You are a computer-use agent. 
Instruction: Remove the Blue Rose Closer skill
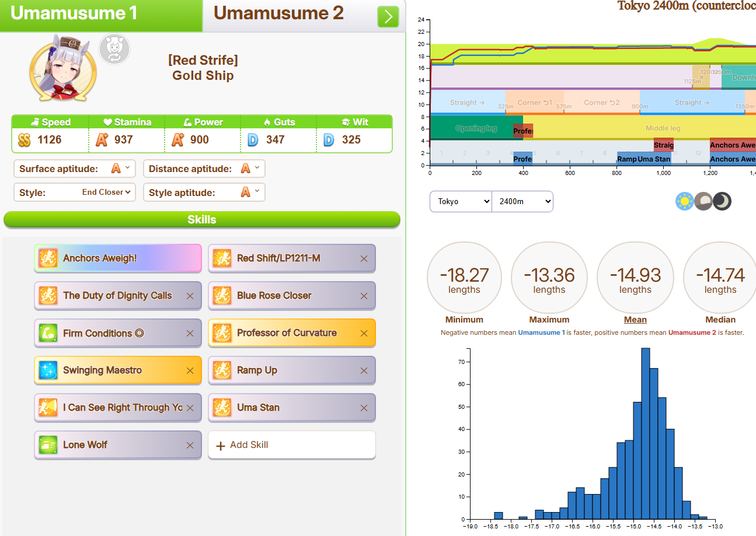point(364,296)
